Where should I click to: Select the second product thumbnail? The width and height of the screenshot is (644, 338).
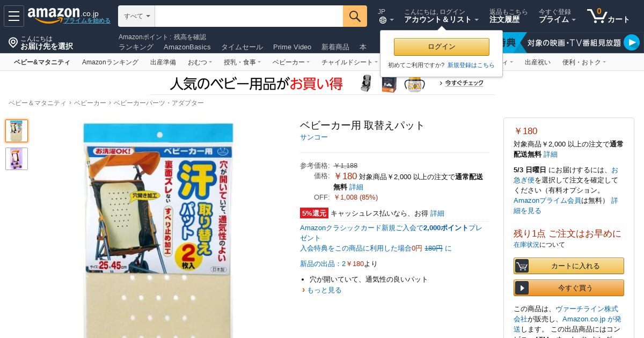[17, 159]
